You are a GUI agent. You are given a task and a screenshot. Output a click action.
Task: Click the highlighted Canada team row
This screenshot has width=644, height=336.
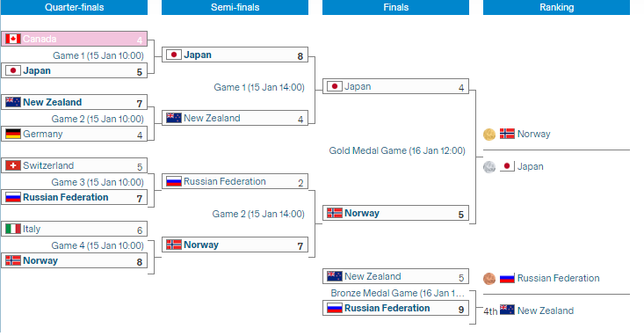coord(74,39)
